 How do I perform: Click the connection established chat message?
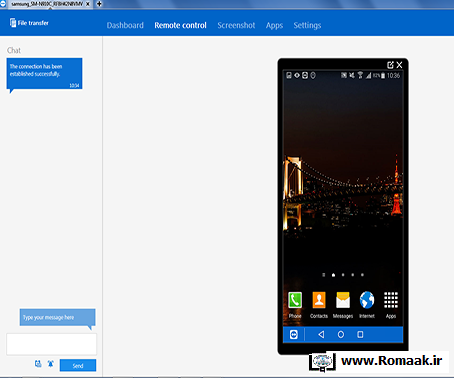click(44, 74)
